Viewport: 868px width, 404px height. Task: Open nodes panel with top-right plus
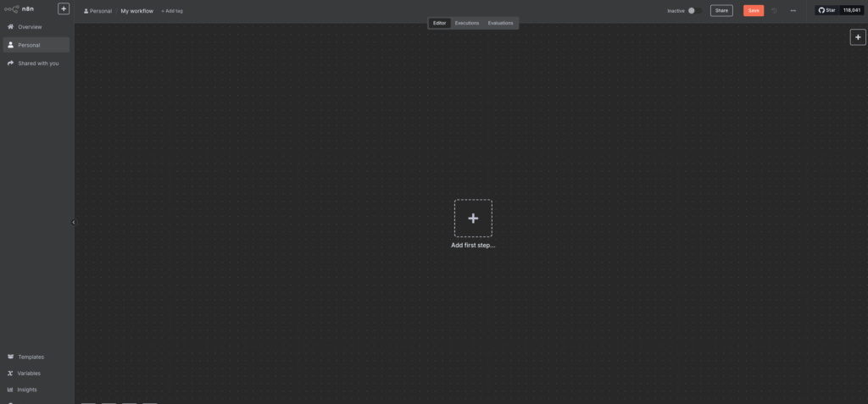click(x=858, y=37)
